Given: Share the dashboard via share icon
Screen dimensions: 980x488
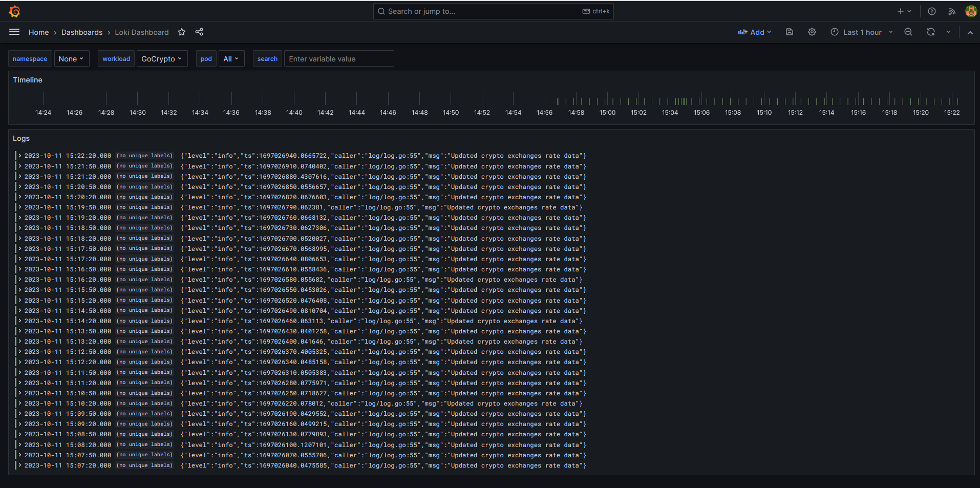Looking at the screenshot, I should (x=199, y=32).
